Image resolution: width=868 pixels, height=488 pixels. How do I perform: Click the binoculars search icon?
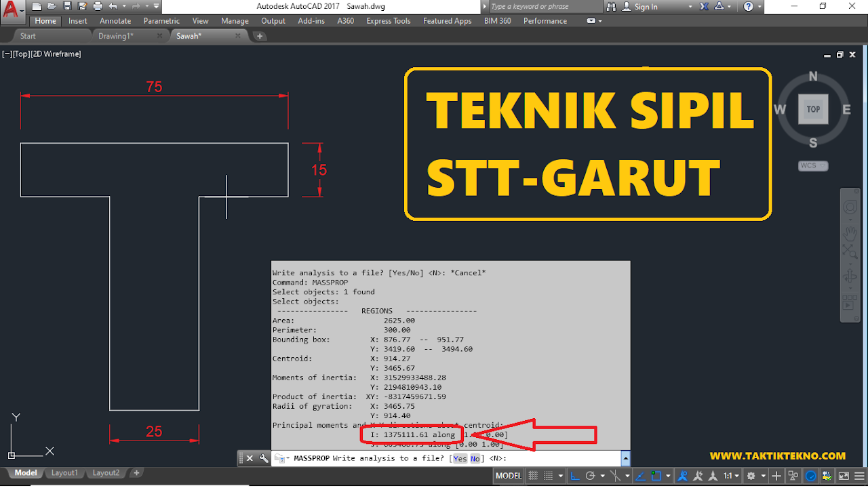pos(612,6)
